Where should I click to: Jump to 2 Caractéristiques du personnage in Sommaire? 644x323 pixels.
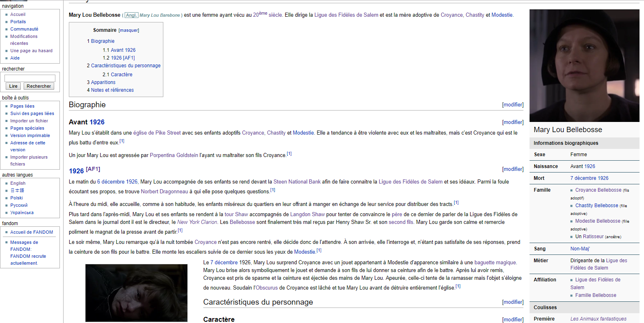pos(124,66)
